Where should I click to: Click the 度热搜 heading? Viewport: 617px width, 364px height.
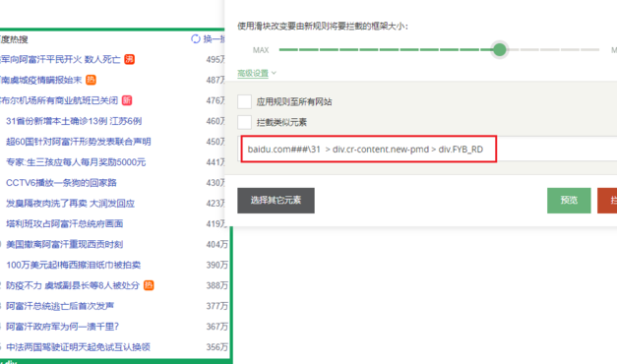click(x=14, y=39)
